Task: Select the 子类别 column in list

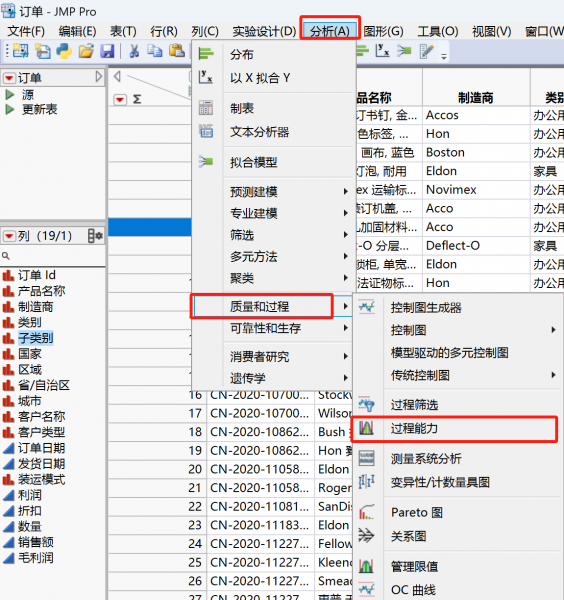Action: tap(36, 338)
